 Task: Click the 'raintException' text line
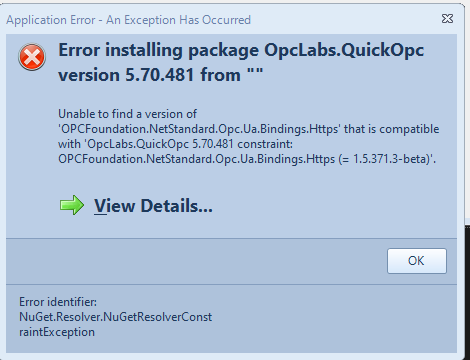coord(57,332)
